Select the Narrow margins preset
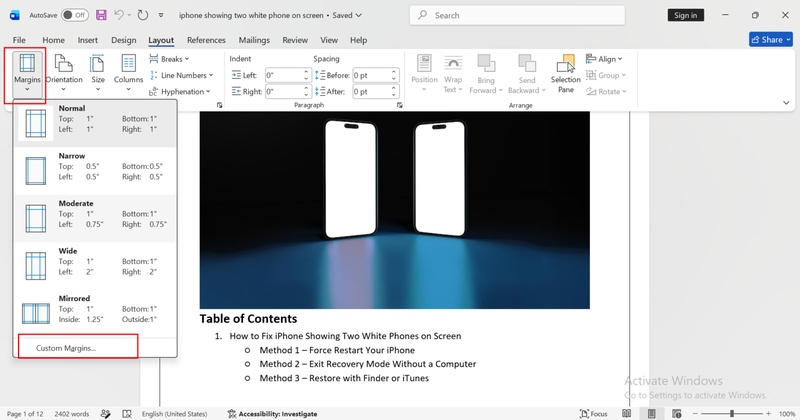 click(x=95, y=170)
